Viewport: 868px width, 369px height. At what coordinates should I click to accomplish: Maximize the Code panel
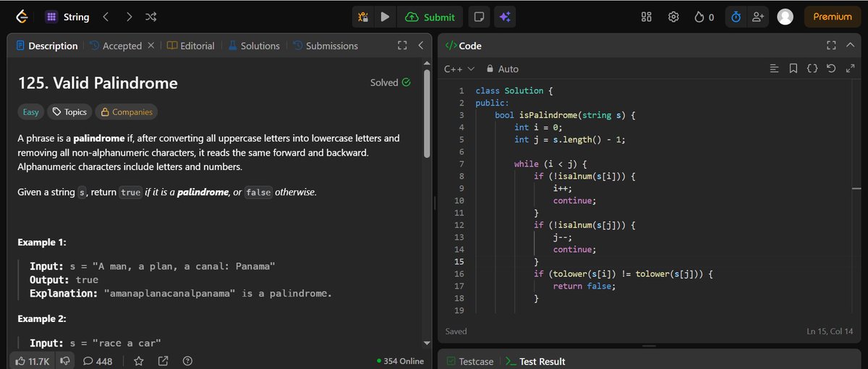[831, 46]
